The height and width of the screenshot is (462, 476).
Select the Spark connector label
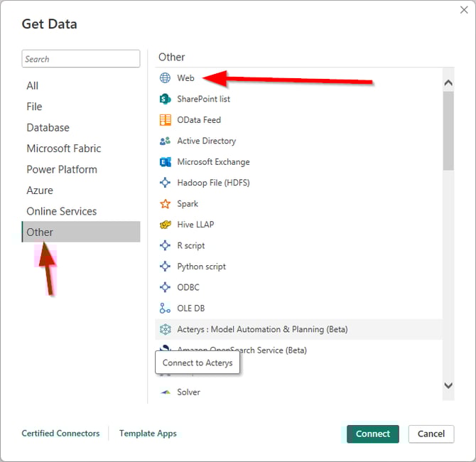[x=188, y=204]
